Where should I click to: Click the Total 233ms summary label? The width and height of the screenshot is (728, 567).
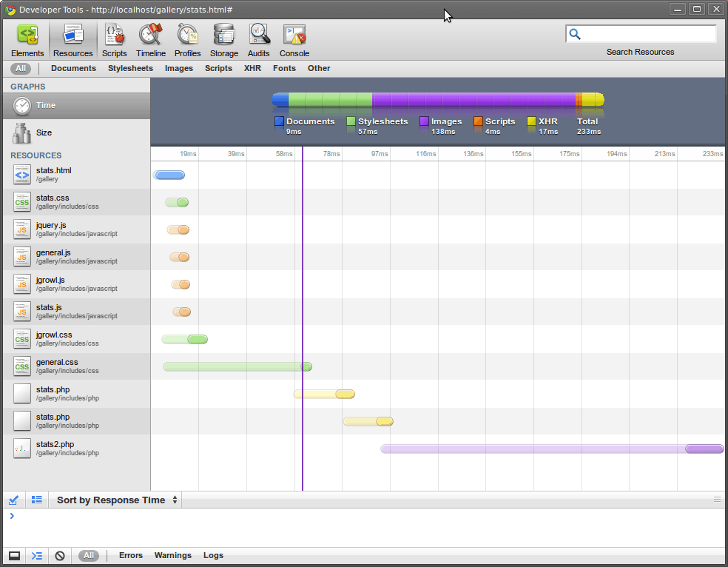[589, 127]
